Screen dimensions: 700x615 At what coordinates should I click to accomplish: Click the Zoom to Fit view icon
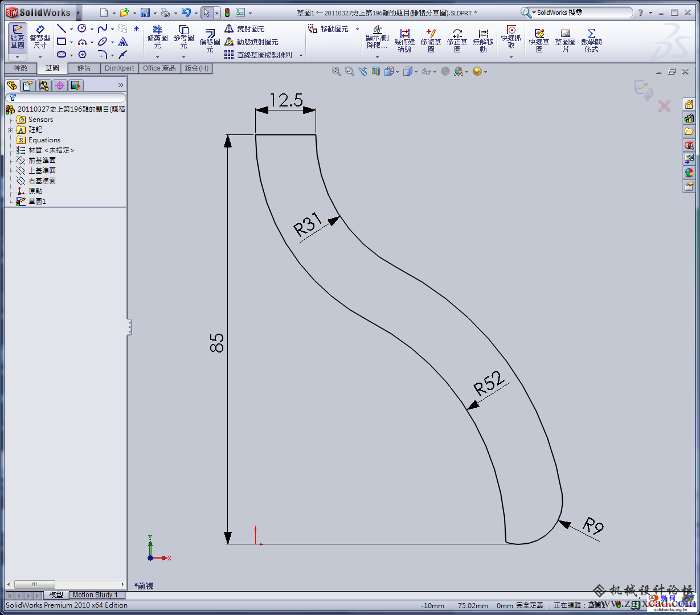(336, 71)
